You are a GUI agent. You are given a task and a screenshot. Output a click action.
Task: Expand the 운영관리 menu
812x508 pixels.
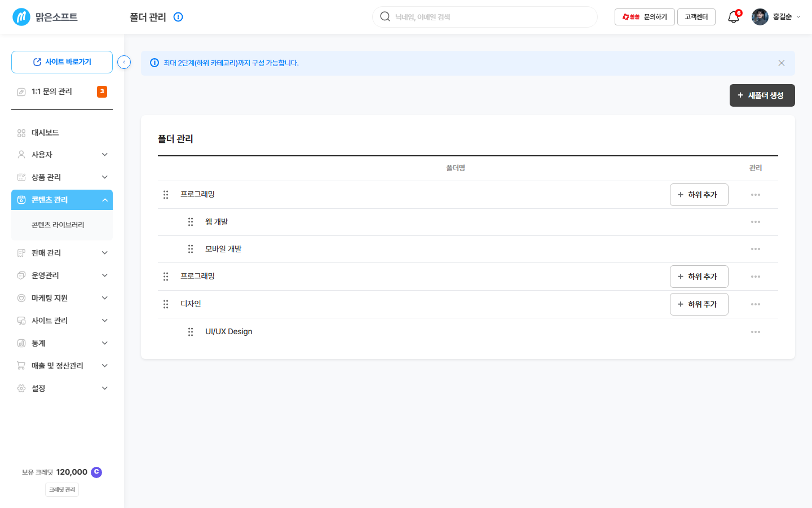[104, 275]
